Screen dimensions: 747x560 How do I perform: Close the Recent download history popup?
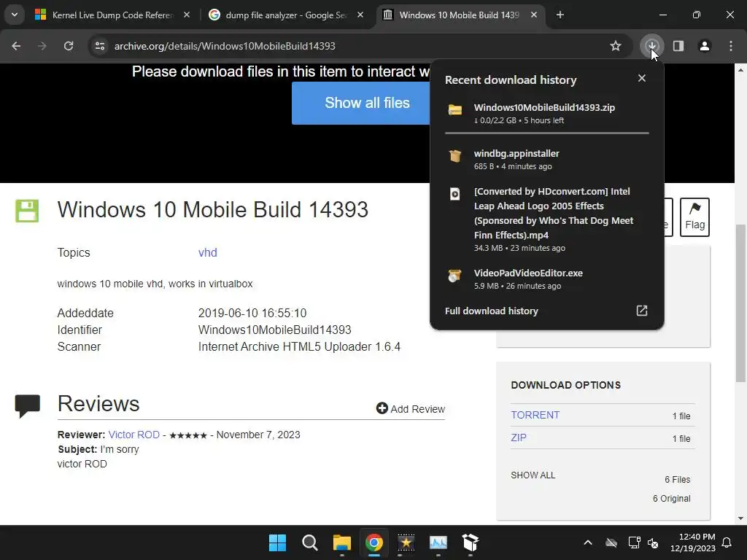coord(642,78)
